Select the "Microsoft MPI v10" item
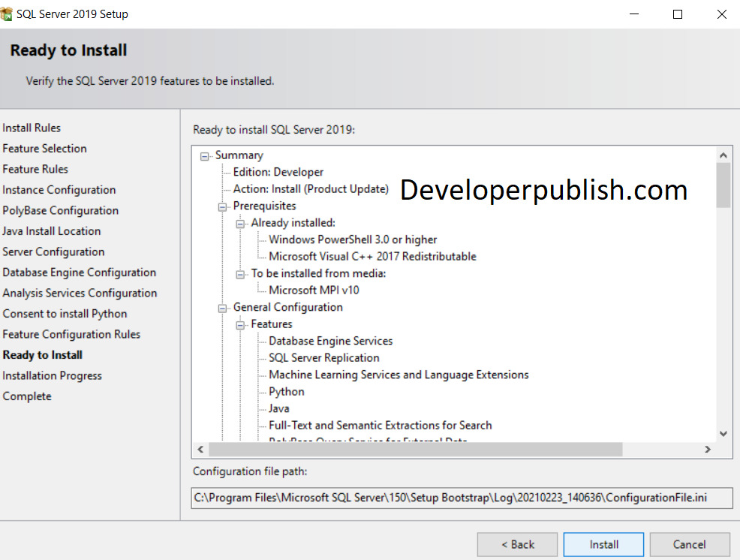740x560 pixels. (x=313, y=290)
